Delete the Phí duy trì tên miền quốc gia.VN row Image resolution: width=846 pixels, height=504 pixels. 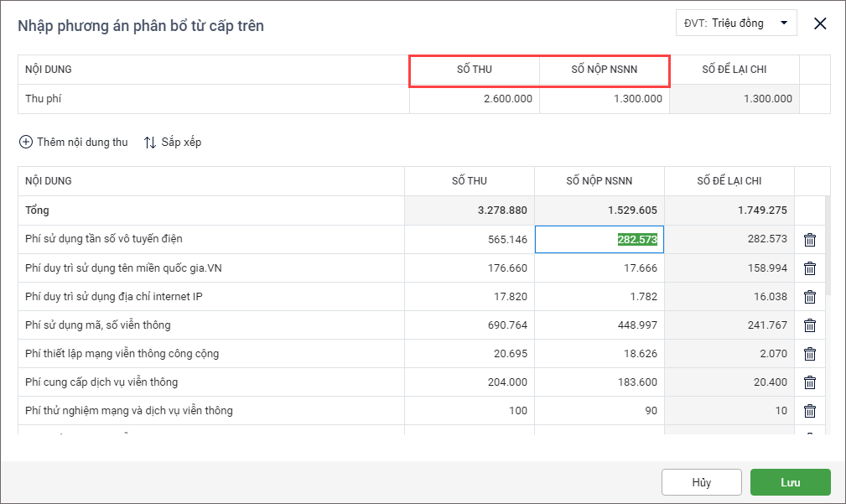810,268
